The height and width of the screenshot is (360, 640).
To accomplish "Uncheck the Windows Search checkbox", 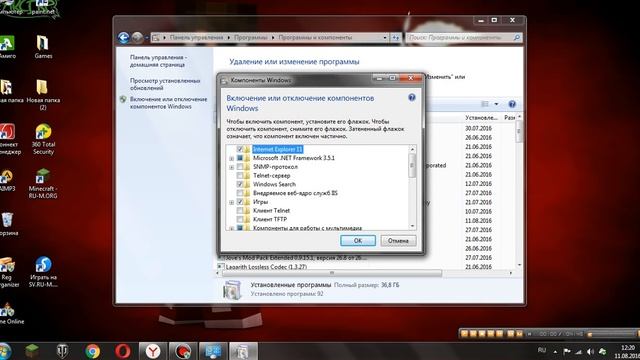I will [240, 184].
